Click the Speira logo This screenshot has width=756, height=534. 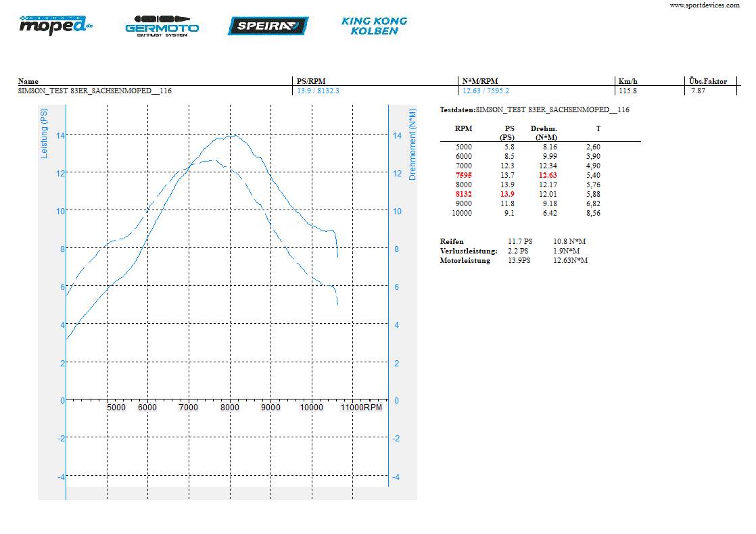coord(268,26)
